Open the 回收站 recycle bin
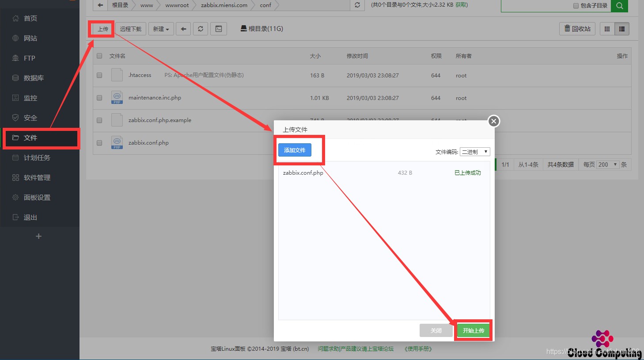Image resolution: width=644 pixels, height=360 pixels. tap(577, 29)
